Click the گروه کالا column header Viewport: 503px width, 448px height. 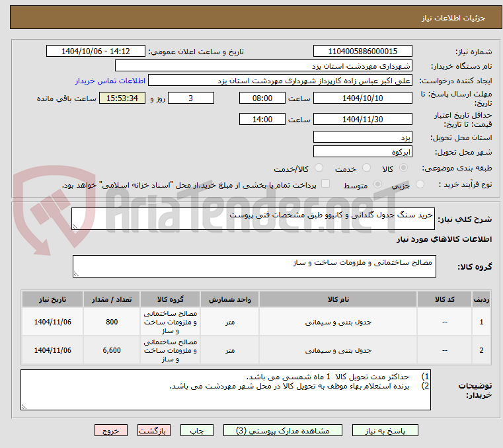click(x=171, y=299)
